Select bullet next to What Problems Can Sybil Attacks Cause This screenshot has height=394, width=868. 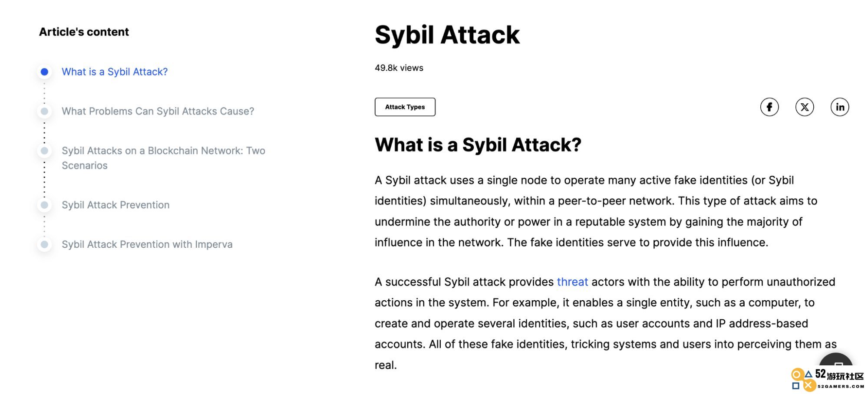point(44,112)
